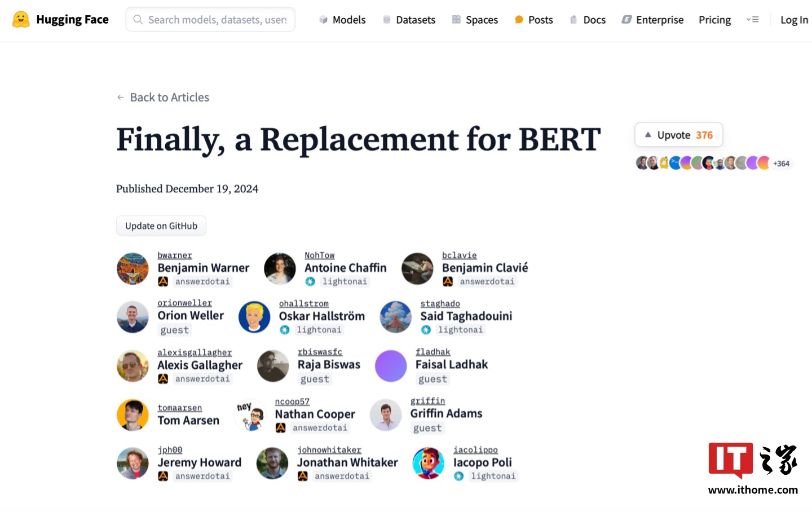Screen dimensions: 812x512
Task: Open the Spaces page
Action: tap(475, 20)
